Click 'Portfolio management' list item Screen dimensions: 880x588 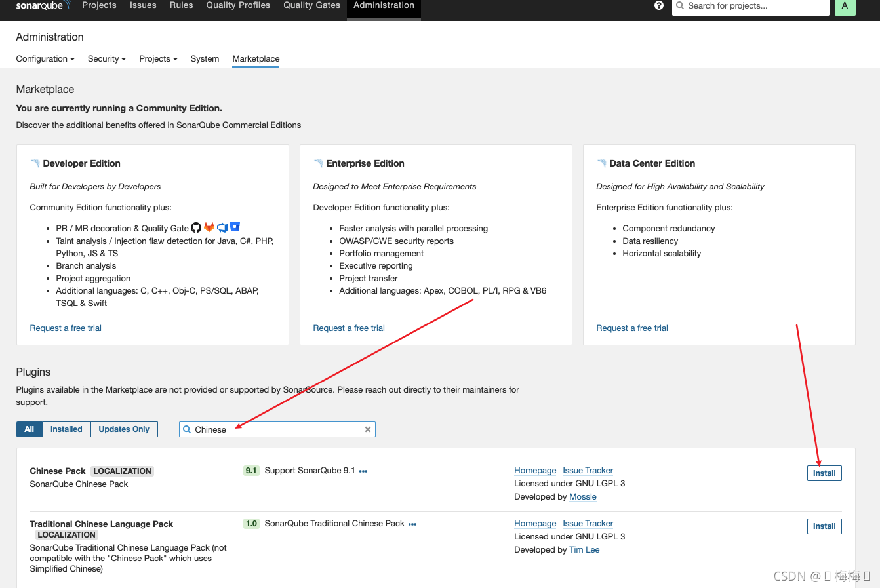point(381,254)
